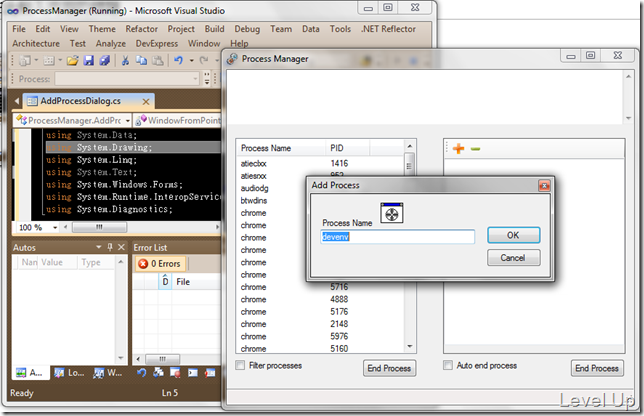Click the red 0 Errors icon
The image size is (644, 416).
[143, 264]
